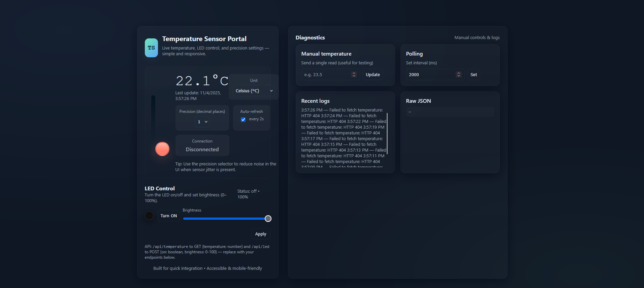Click the dark LED status indicator circle
Screen dimensions: 644x288
[149, 216]
